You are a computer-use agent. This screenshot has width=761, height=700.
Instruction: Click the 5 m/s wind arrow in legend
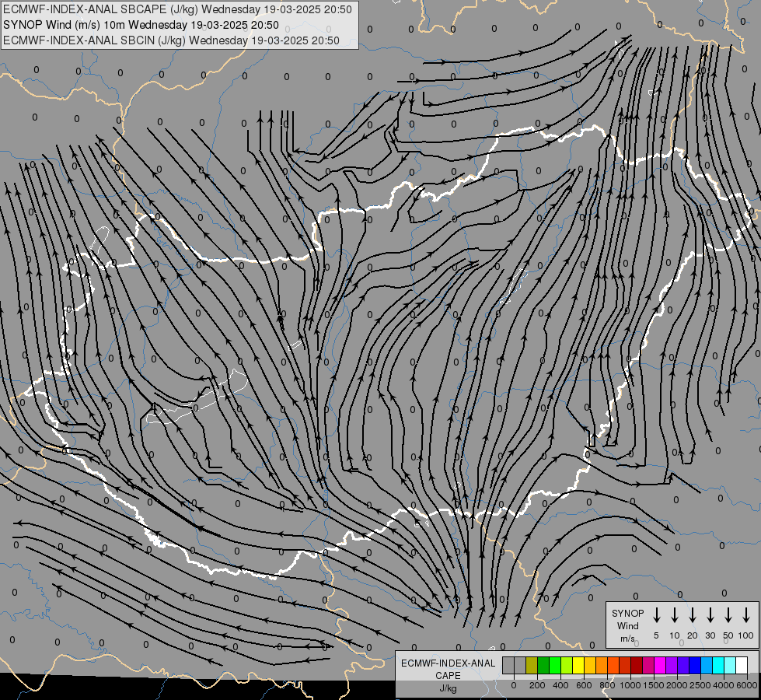(x=656, y=615)
